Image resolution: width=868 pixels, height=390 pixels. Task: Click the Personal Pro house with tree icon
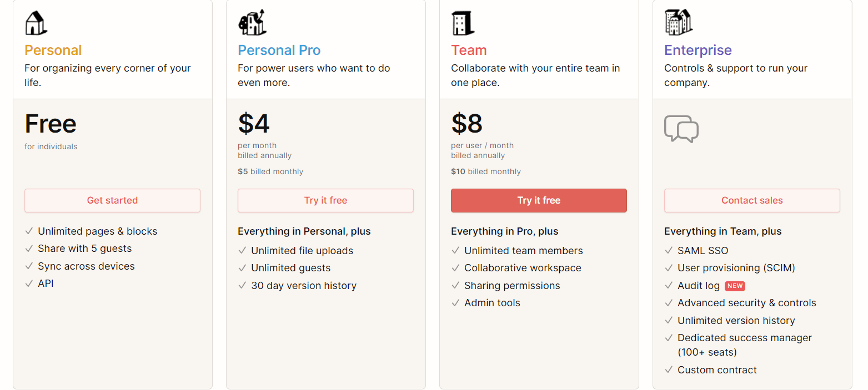(x=252, y=23)
